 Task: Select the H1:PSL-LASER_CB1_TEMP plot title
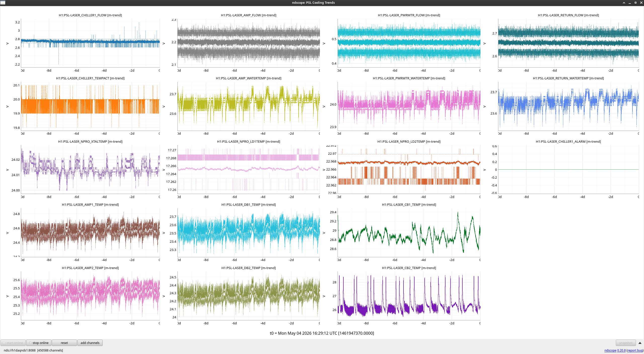409,205
